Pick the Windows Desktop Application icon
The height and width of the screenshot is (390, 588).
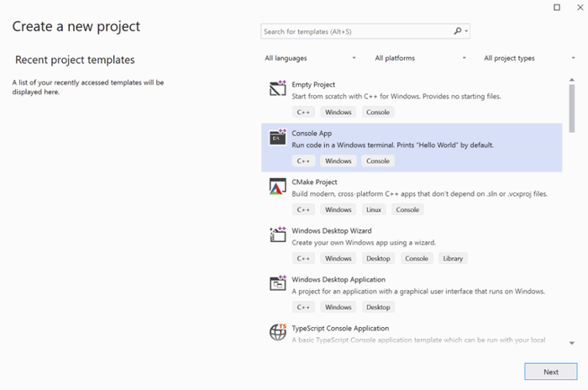(x=277, y=283)
